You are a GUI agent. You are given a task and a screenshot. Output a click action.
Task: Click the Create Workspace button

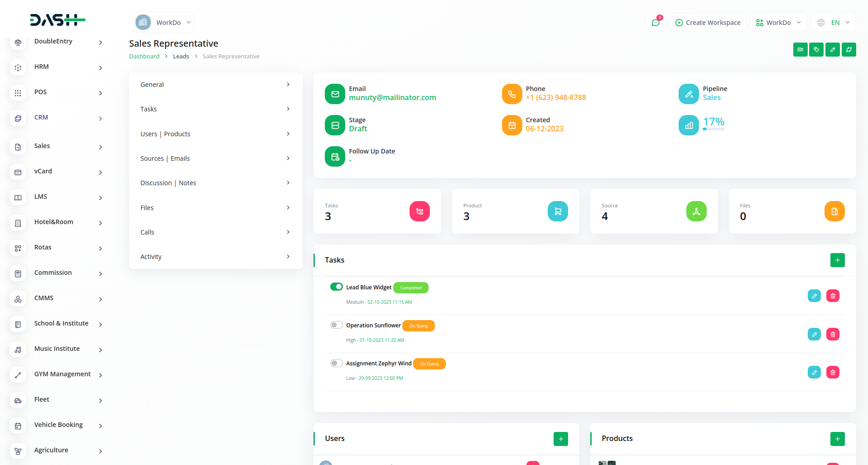pos(707,23)
